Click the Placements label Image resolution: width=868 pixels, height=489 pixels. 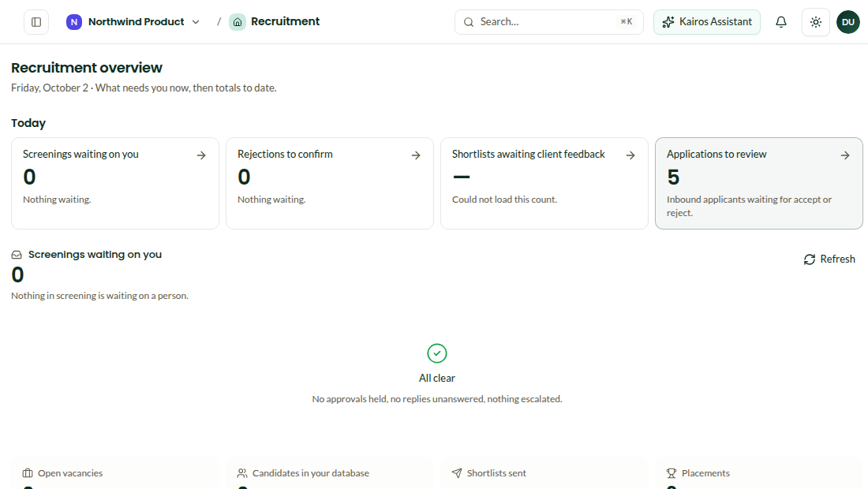(x=705, y=473)
